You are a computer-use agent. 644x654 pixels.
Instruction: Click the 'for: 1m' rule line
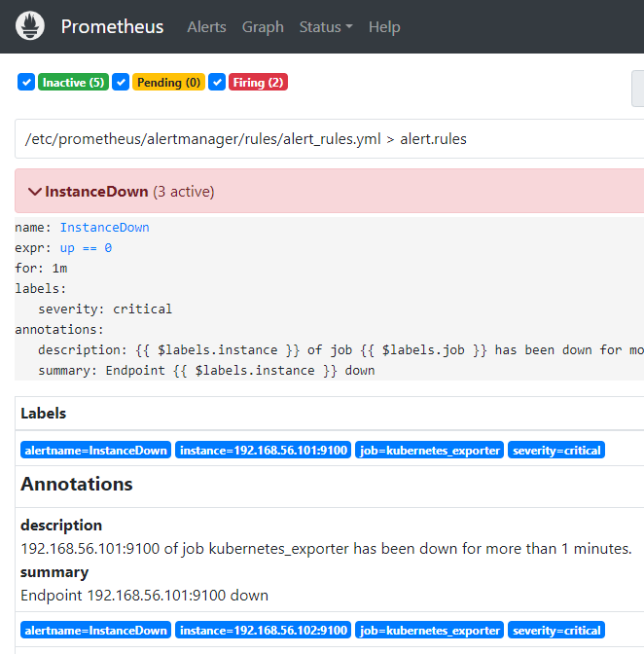pyautogui.click(x=41, y=269)
